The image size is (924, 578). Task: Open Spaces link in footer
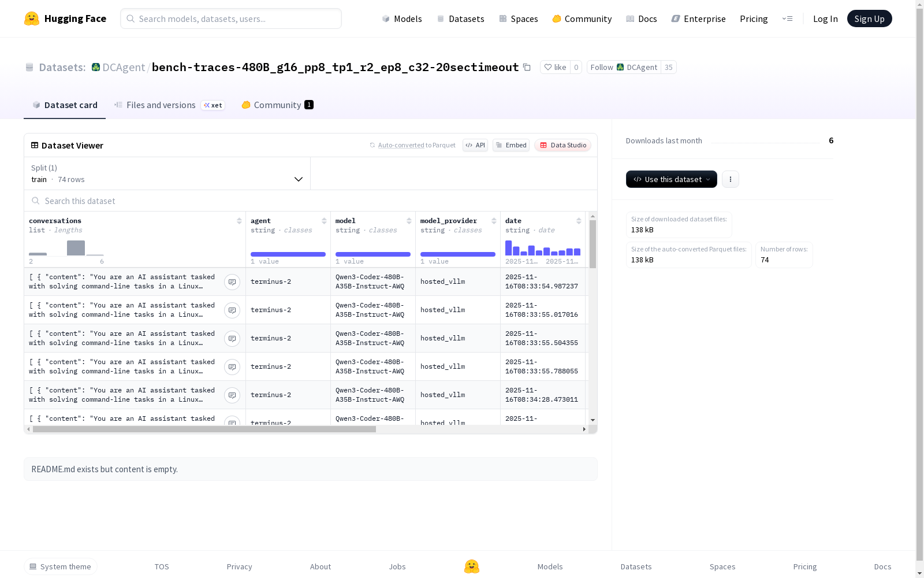[722, 566]
